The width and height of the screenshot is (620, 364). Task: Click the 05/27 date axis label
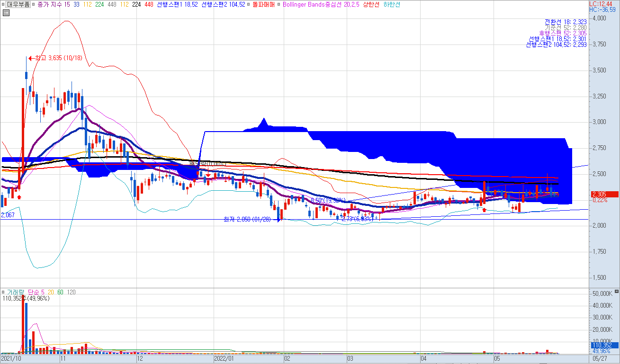[600, 359]
